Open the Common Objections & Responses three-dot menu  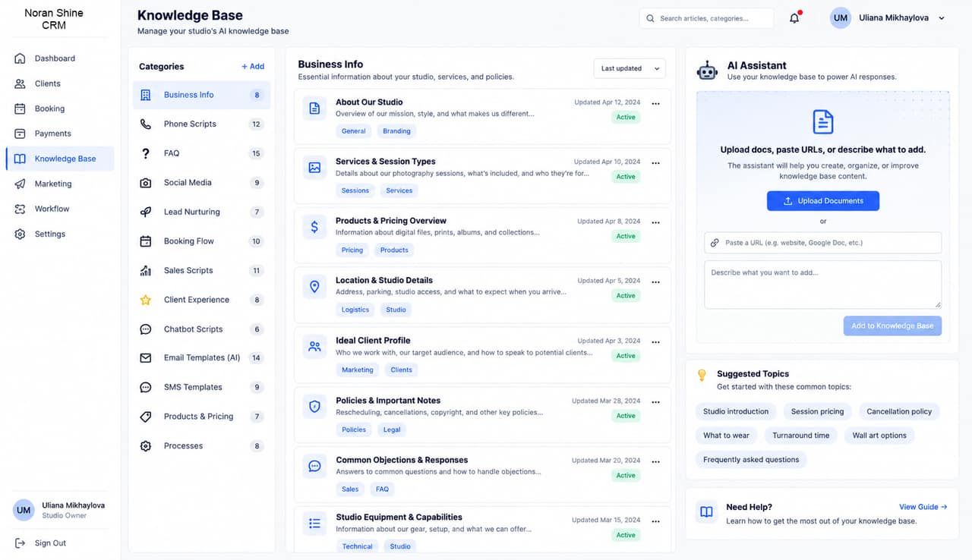click(655, 461)
